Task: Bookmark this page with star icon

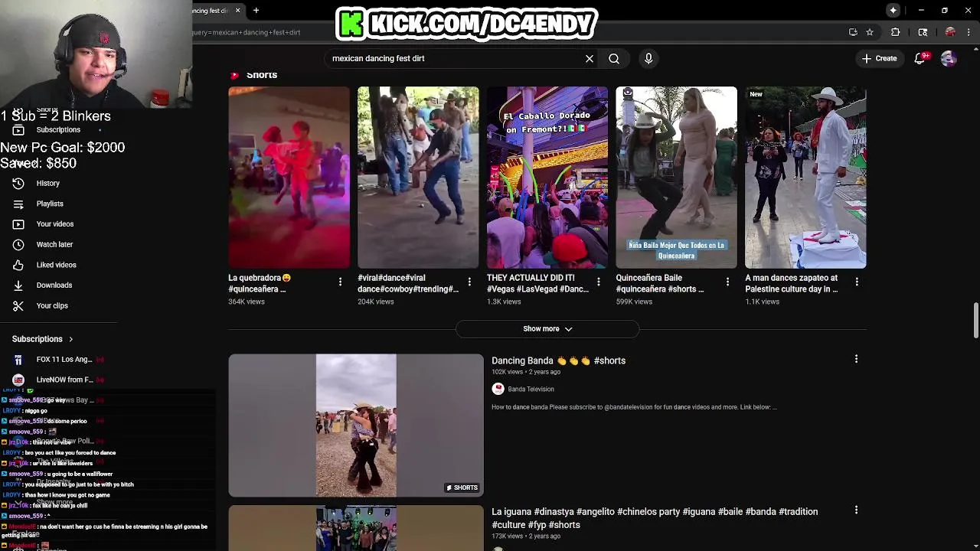Action: (870, 32)
